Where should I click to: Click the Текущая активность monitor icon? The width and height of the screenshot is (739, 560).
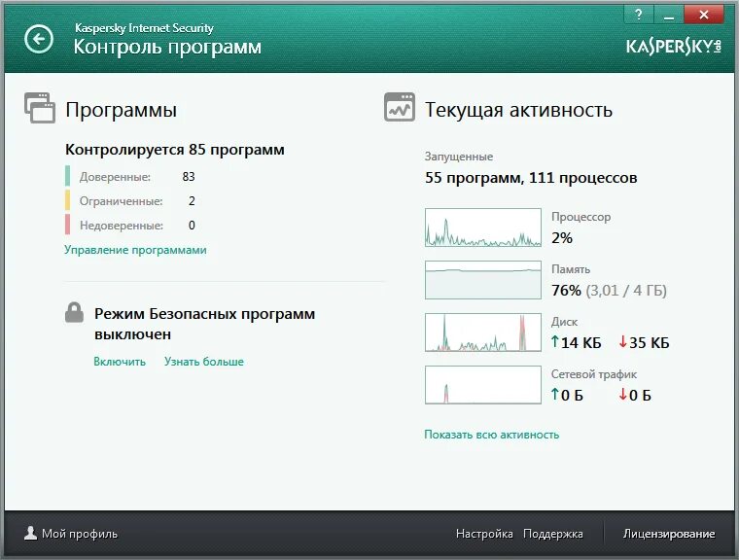tap(400, 107)
